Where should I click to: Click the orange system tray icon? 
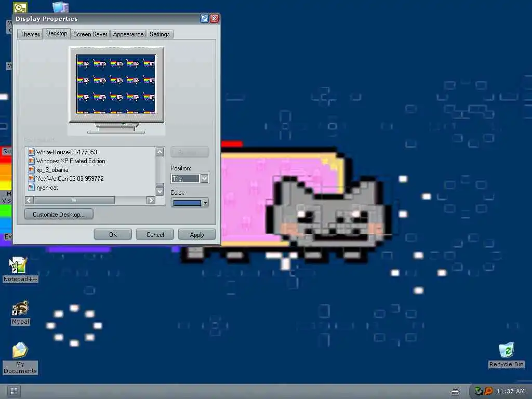[x=488, y=391]
